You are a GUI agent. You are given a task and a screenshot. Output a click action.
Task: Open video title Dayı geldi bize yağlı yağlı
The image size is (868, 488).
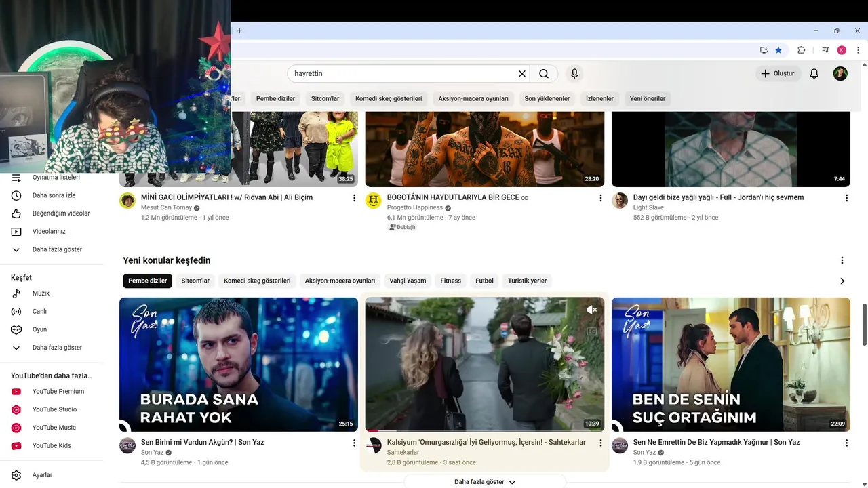pyautogui.click(x=718, y=197)
